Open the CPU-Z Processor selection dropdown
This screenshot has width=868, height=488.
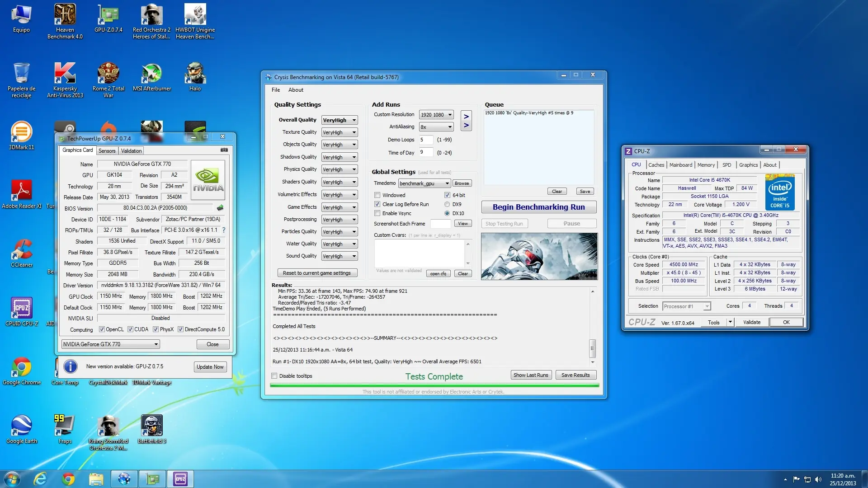coord(687,306)
